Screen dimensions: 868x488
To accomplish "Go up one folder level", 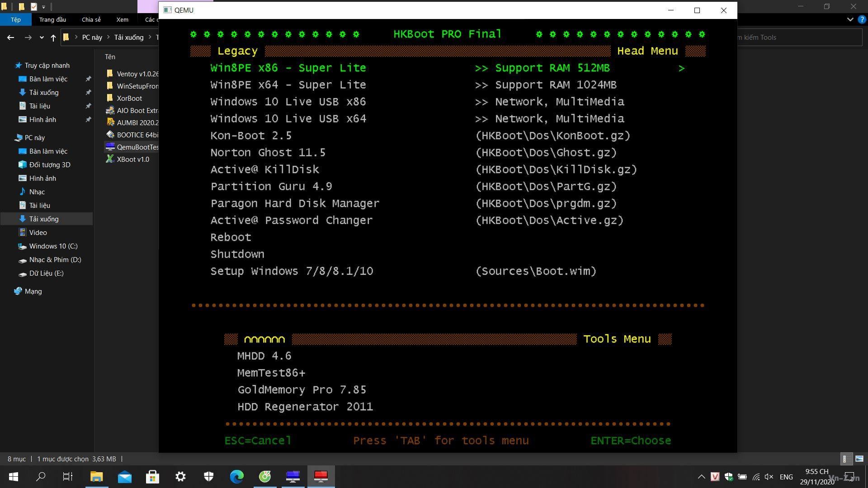I will pyautogui.click(x=53, y=38).
